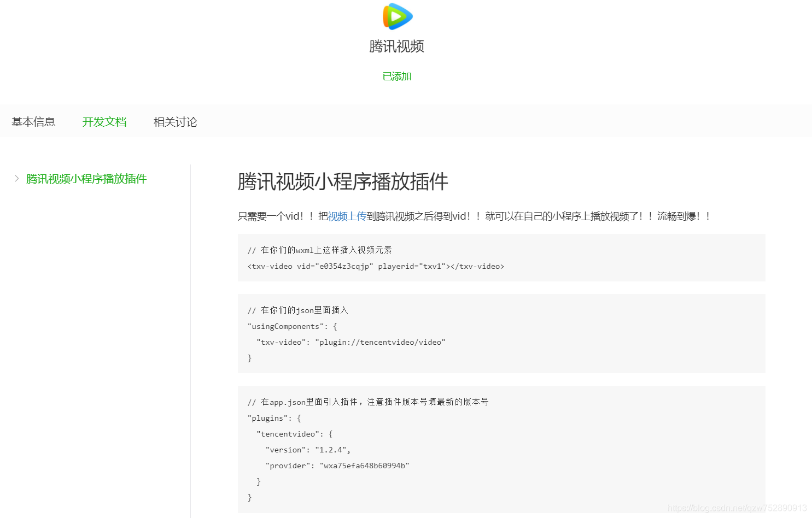812x518 pixels.
Task: Click the 腾讯视频 plugin title
Action: click(396, 46)
